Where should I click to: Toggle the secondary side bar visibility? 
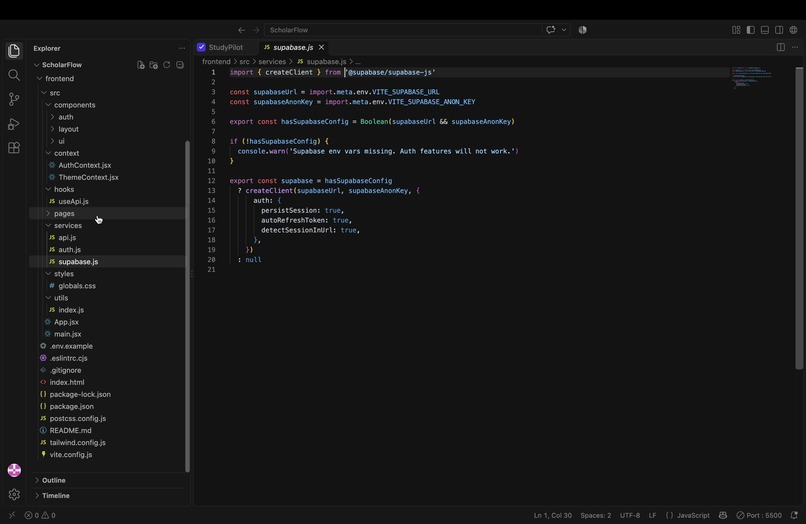tap(779, 30)
